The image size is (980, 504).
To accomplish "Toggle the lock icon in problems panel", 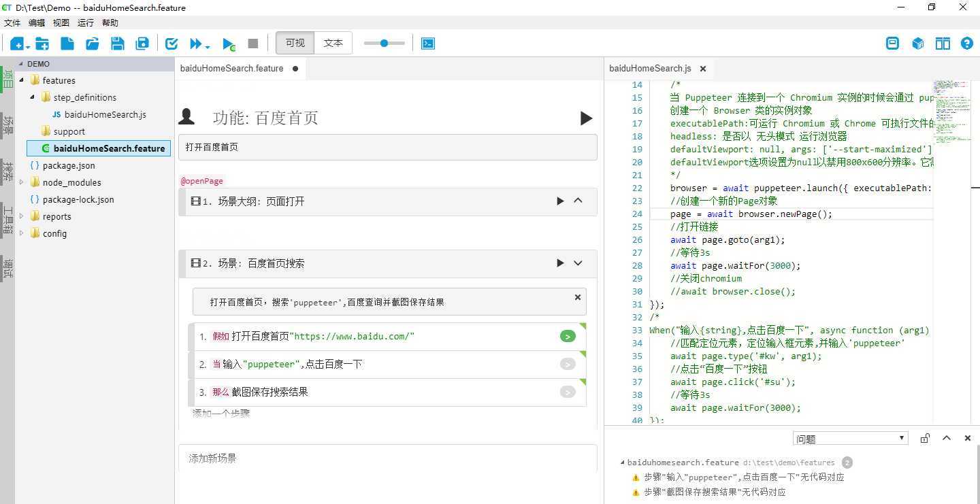I will tap(925, 438).
